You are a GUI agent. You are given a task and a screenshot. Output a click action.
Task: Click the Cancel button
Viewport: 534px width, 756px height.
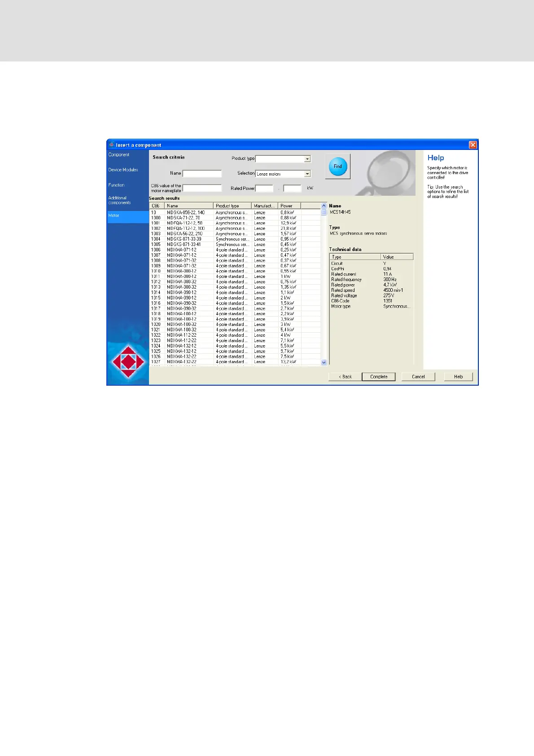(x=418, y=377)
